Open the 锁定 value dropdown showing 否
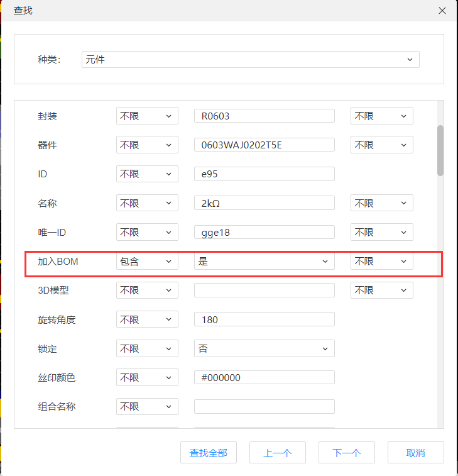Screen dimensions: 458x476 tap(264, 348)
